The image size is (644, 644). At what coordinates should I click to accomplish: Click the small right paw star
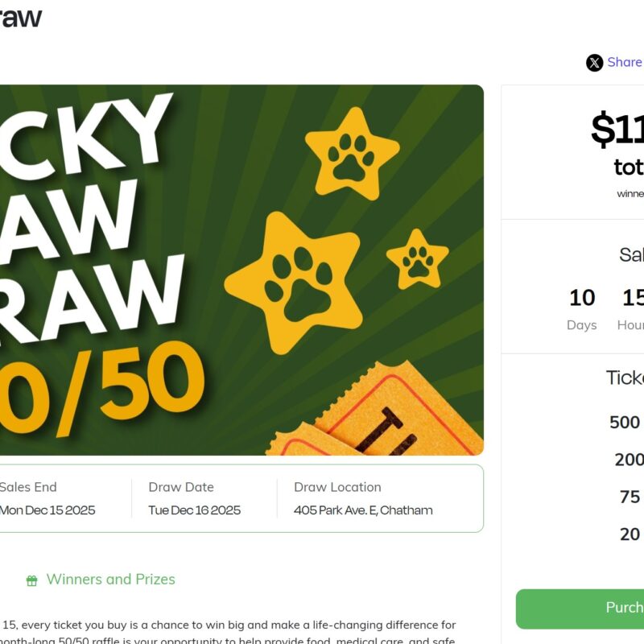pyautogui.click(x=417, y=259)
